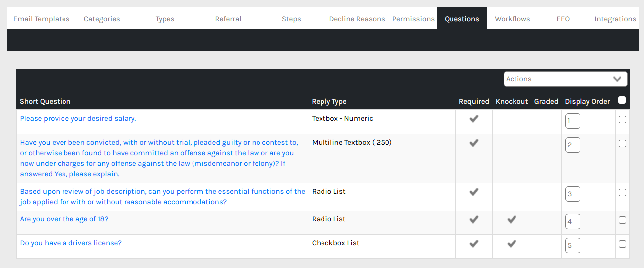Image resolution: width=644 pixels, height=268 pixels.
Task: Click display order field showing 1
Action: pyautogui.click(x=573, y=121)
